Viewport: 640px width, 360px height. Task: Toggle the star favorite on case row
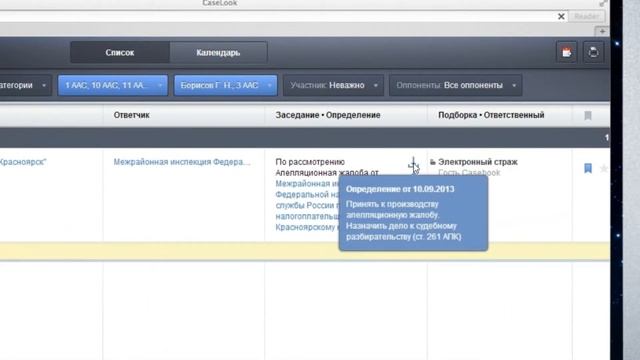[604, 168]
